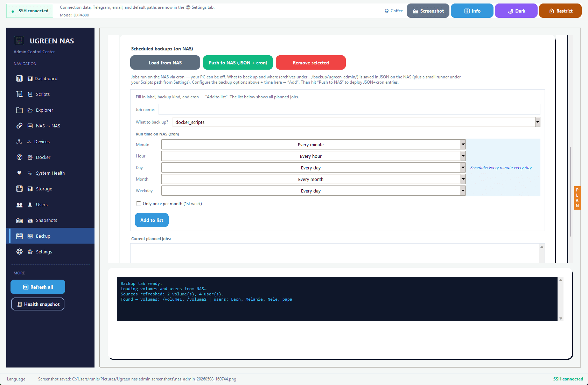Click the Scripts sidebar icon
Viewport: 588px width, 385px height.
[x=20, y=94]
